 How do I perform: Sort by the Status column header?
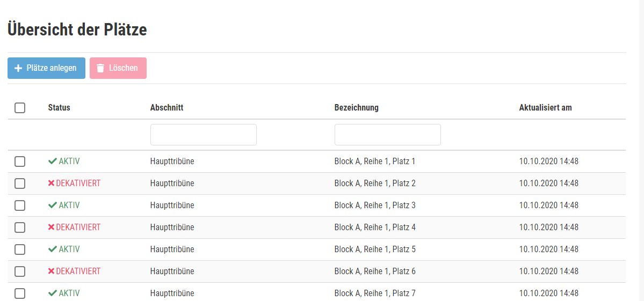coord(59,108)
